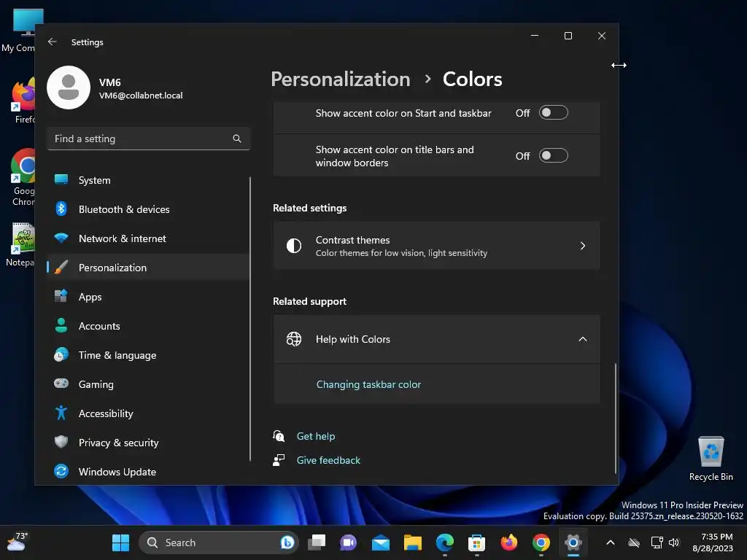Toggle accent color on title bars and borders
The width and height of the screenshot is (747, 560).
coord(553,156)
